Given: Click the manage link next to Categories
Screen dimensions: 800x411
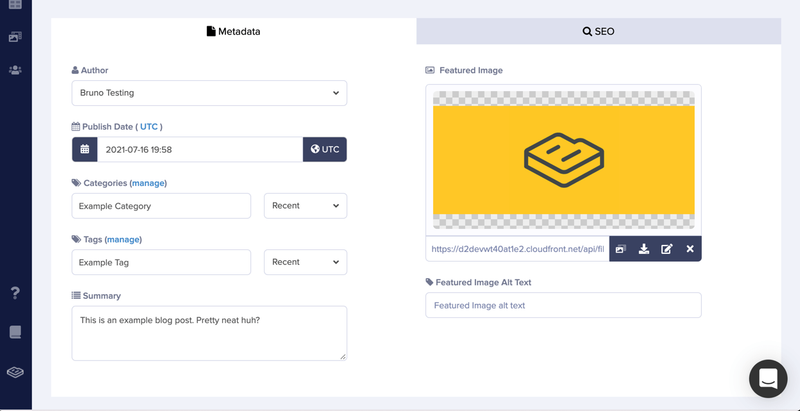Looking at the screenshot, I should tap(148, 183).
